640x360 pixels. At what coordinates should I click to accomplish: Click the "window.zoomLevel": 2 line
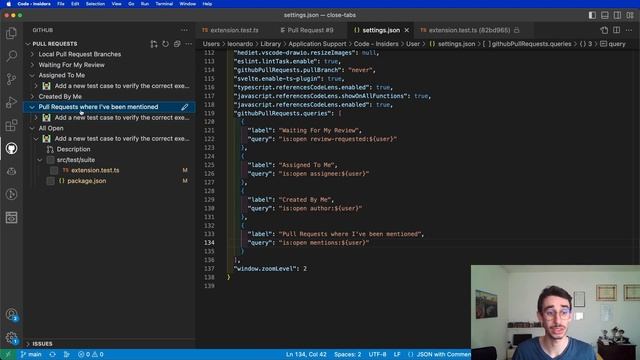pyautogui.click(x=270, y=269)
